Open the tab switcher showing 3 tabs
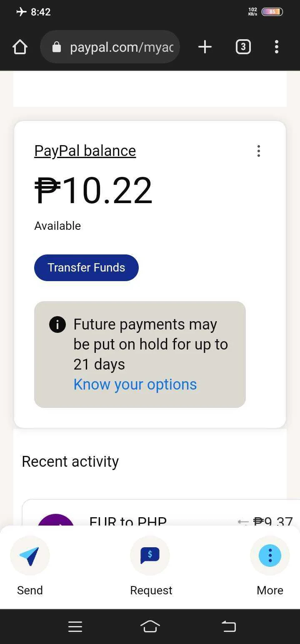Screen dimensions: 300x644 point(243,47)
